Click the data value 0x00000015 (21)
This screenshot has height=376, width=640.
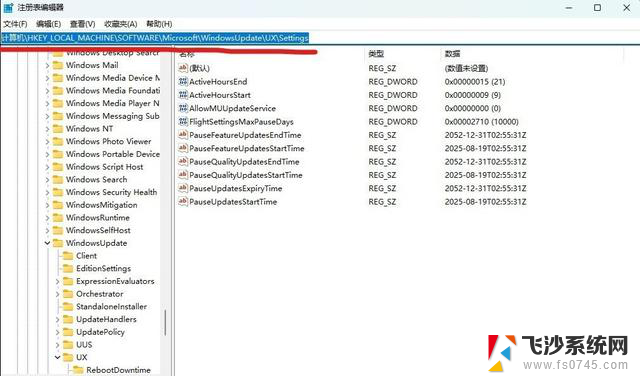tap(475, 82)
